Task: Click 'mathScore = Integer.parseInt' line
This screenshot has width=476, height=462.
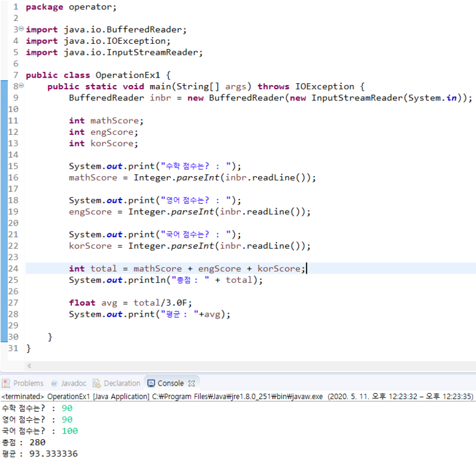Action: (x=192, y=177)
